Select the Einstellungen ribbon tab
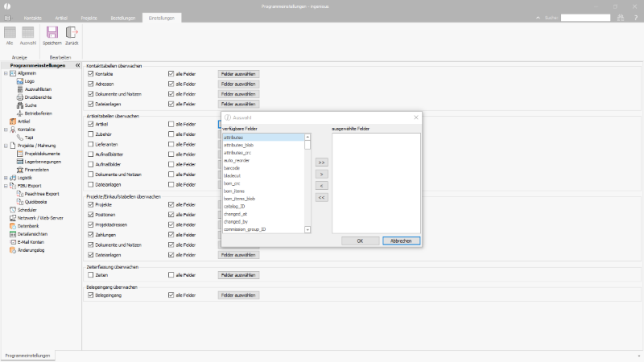The height and width of the screenshot is (362, 644). click(162, 18)
